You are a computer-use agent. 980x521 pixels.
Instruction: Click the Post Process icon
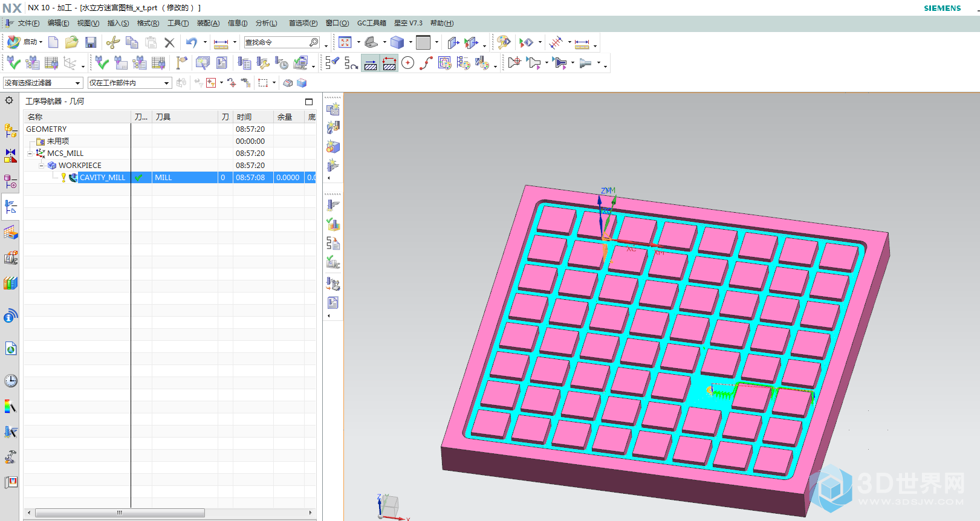[333, 283]
